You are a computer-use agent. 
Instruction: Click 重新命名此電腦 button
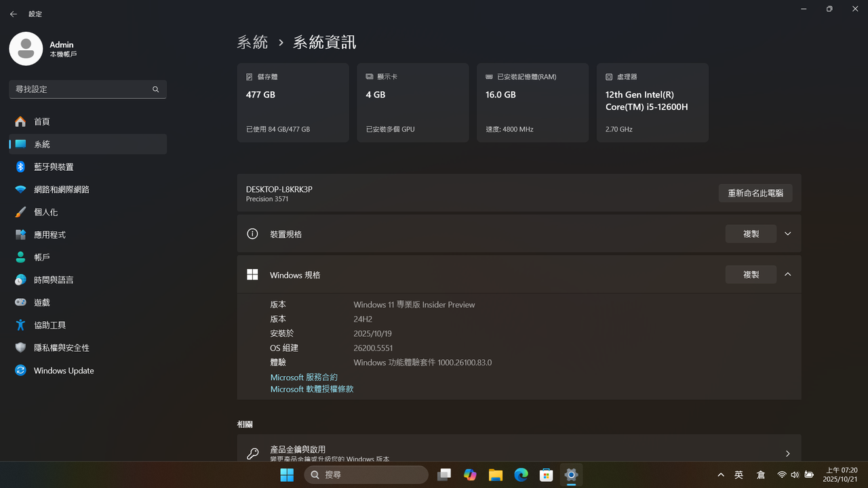pos(755,193)
